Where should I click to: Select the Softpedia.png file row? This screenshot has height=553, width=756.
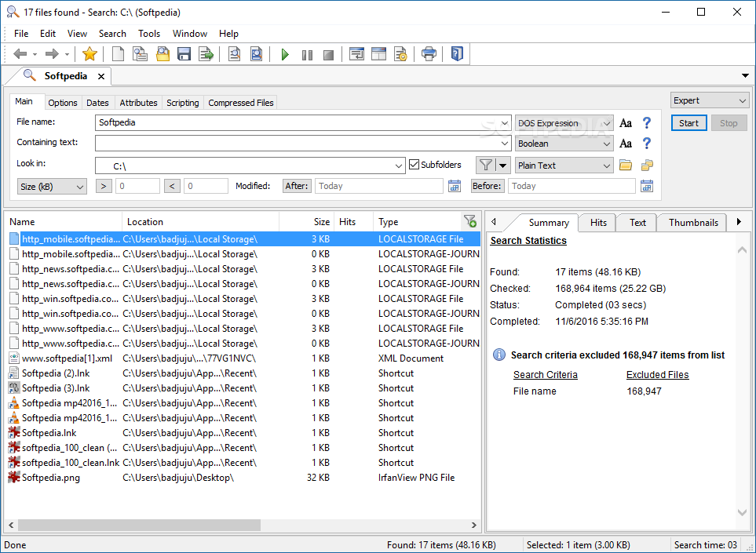coord(244,478)
